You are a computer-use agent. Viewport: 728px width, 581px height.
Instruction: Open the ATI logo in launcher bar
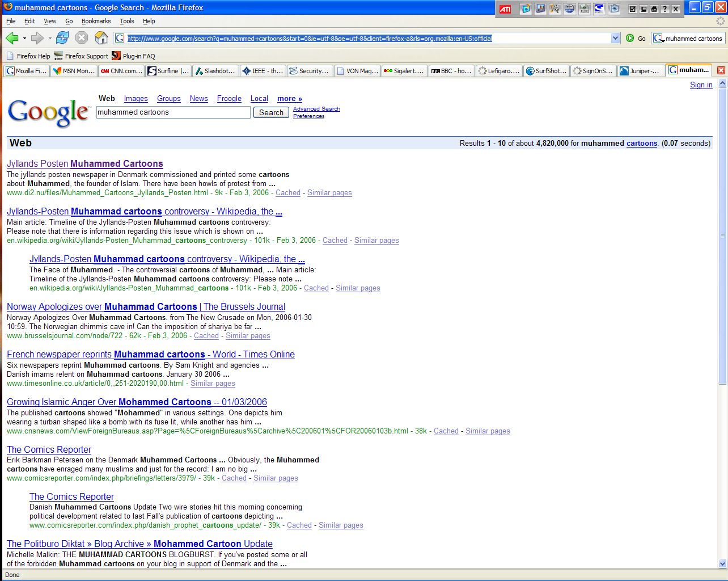tap(505, 9)
